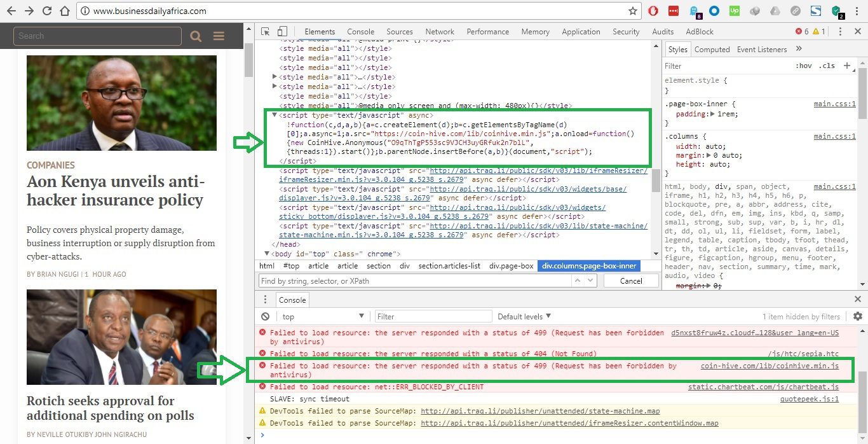Search the site with magnifier icon
The width and height of the screenshot is (868, 444).
pyautogui.click(x=196, y=36)
